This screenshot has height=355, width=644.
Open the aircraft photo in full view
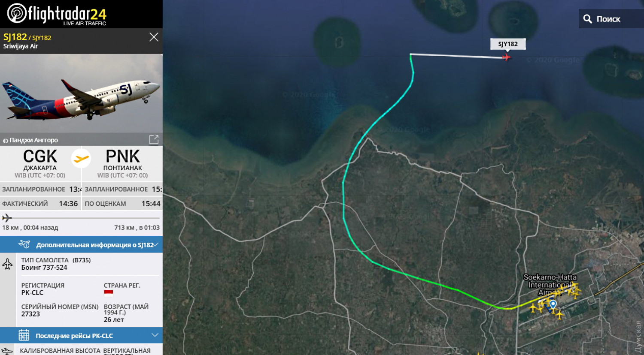click(154, 139)
